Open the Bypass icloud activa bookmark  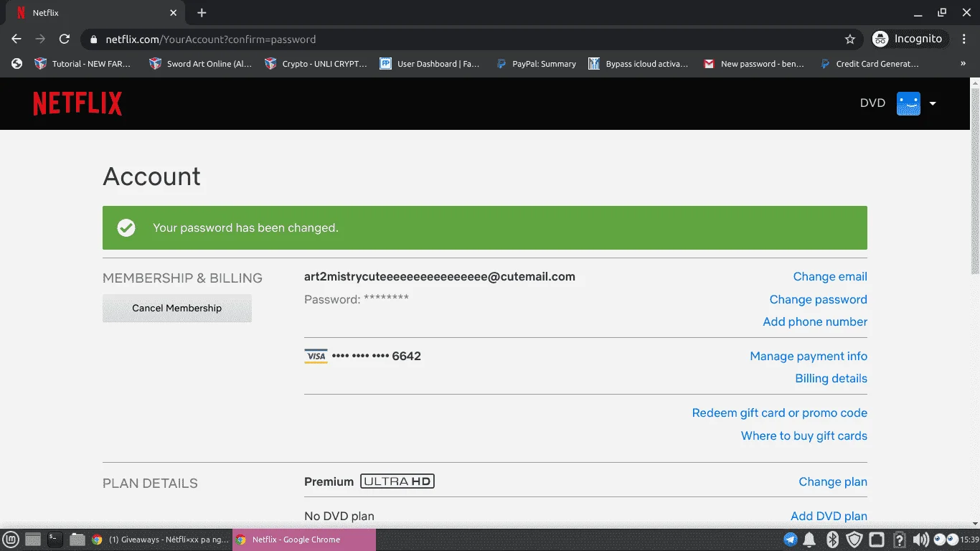[x=639, y=64]
